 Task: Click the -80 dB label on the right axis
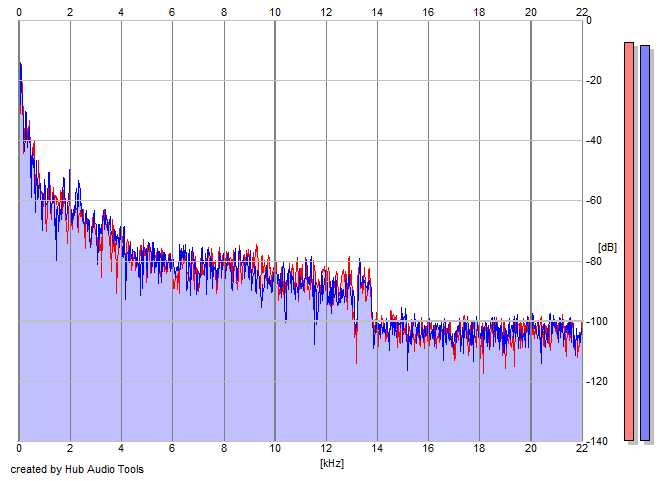pos(594,261)
